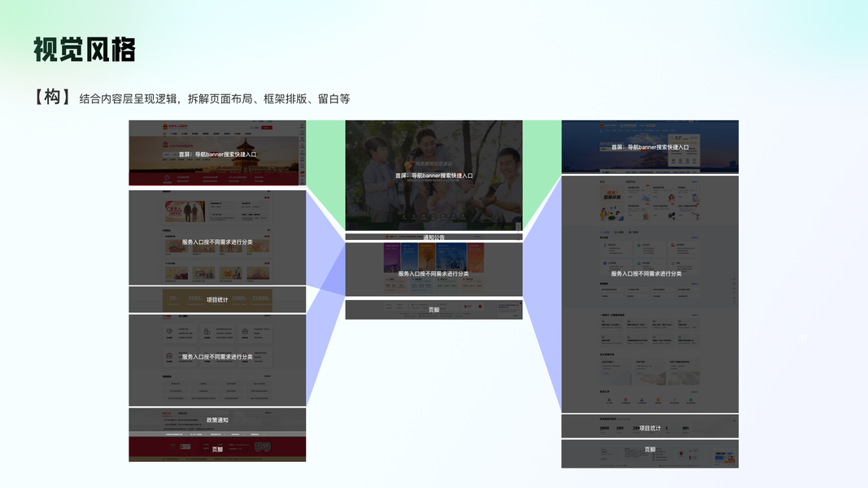Select the blue site's 页脚 footer section
The image size is (868, 488).
[650, 454]
